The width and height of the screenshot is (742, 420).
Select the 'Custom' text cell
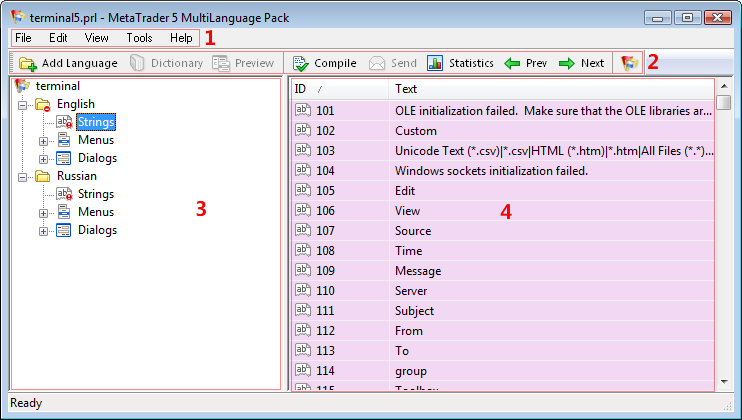[415, 131]
